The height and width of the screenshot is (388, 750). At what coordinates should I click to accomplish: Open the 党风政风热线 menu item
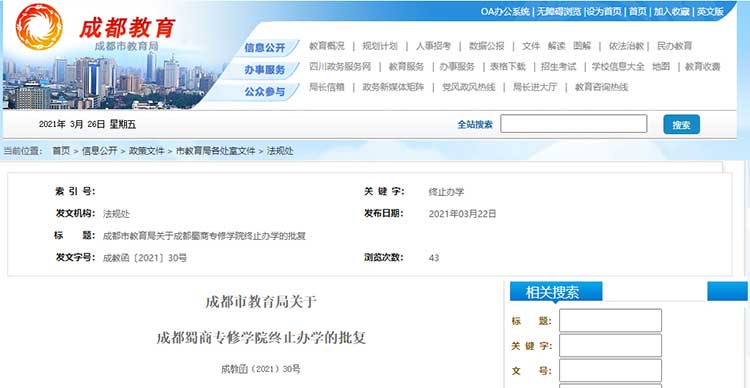(x=469, y=87)
